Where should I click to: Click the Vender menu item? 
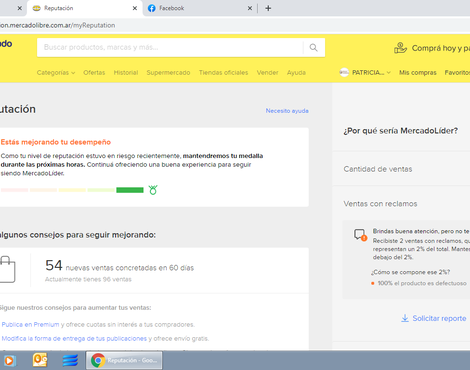tap(267, 72)
